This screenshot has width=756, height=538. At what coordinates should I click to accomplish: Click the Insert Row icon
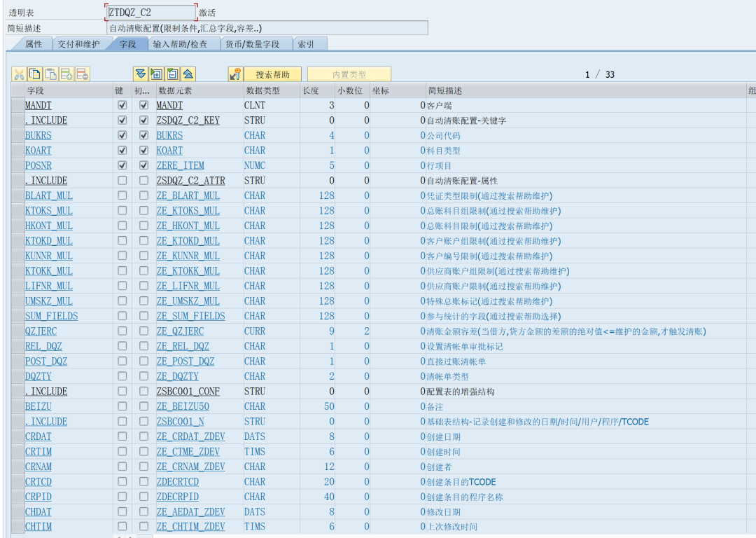pyautogui.click(x=66, y=74)
